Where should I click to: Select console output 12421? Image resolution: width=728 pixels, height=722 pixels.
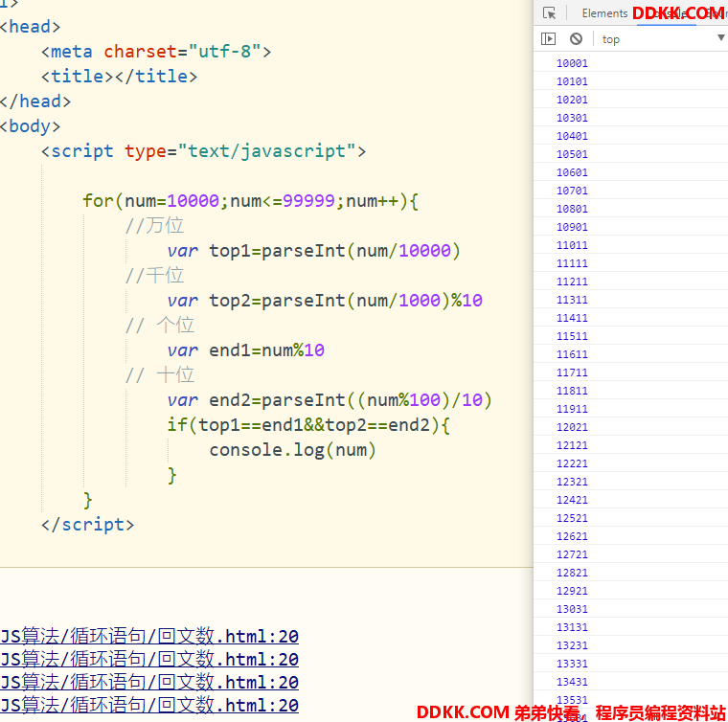point(572,500)
